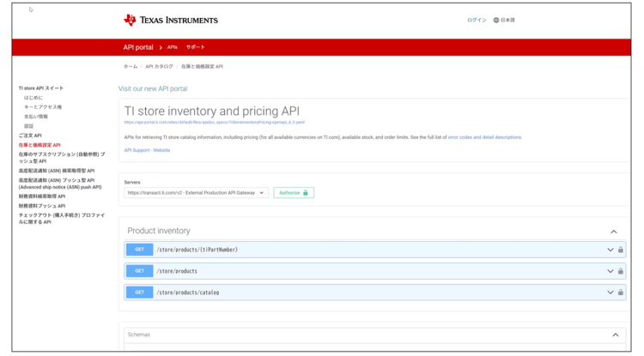Click the Product inventory heading
Image resolution: width=644 pixels, height=356 pixels.
coord(159,231)
